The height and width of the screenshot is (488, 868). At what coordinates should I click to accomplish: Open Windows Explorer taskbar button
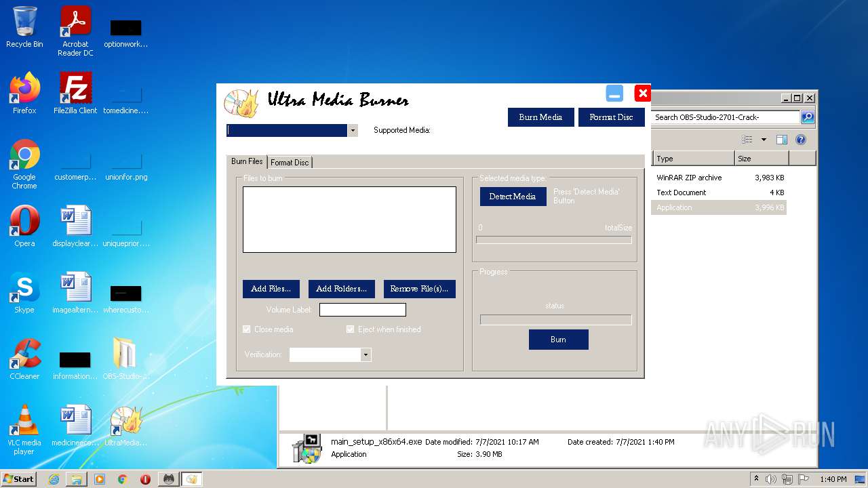77,479
